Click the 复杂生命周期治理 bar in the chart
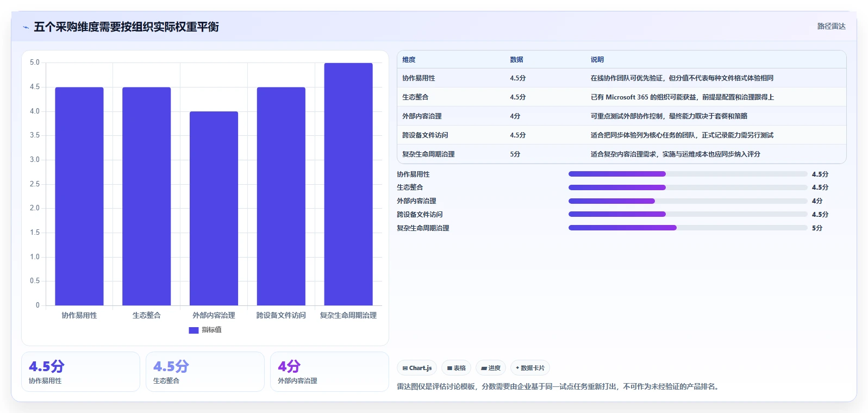This screenshot has width=868, height=413. tap(348, 184)
